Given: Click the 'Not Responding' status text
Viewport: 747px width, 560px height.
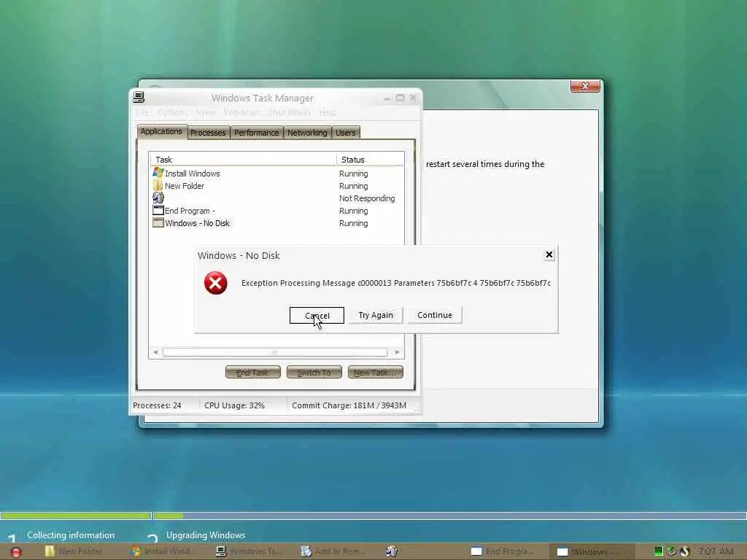Looking at the screenshot, I should [367, 198].
